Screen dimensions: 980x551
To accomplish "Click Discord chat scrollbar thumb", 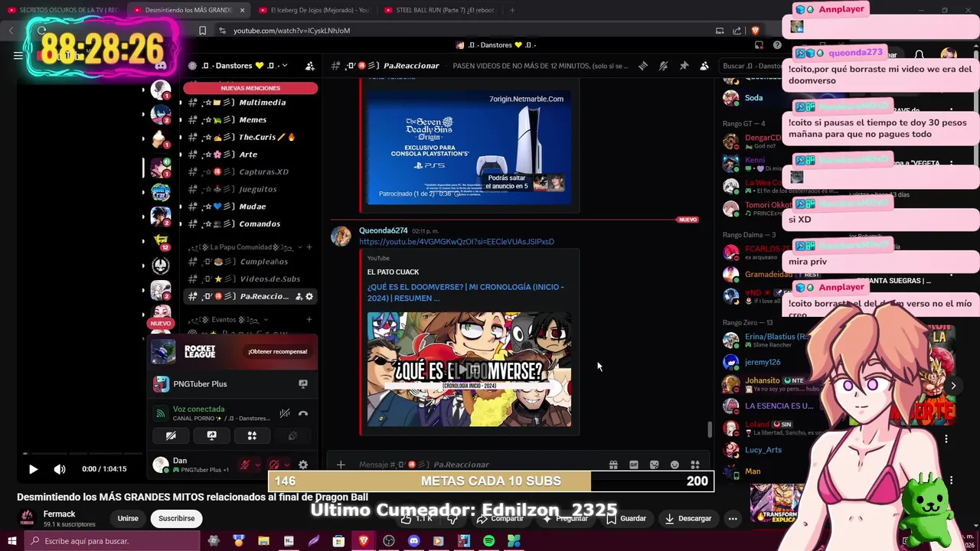I will coord(710,429).
